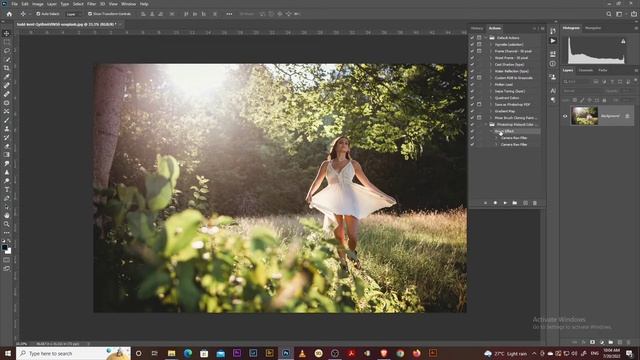Select the Lasso tool
This screenshot has height=360, width=640.
(7, 51)
